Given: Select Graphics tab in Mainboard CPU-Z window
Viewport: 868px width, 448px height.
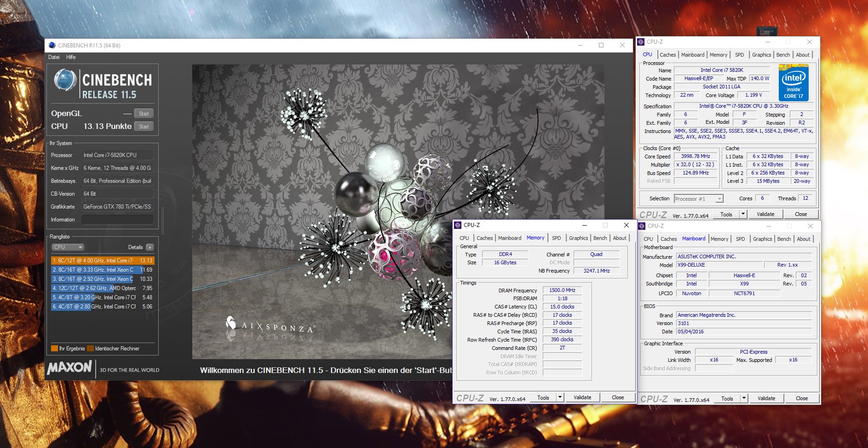Looking at the screenshot, I should pos(762,239).
